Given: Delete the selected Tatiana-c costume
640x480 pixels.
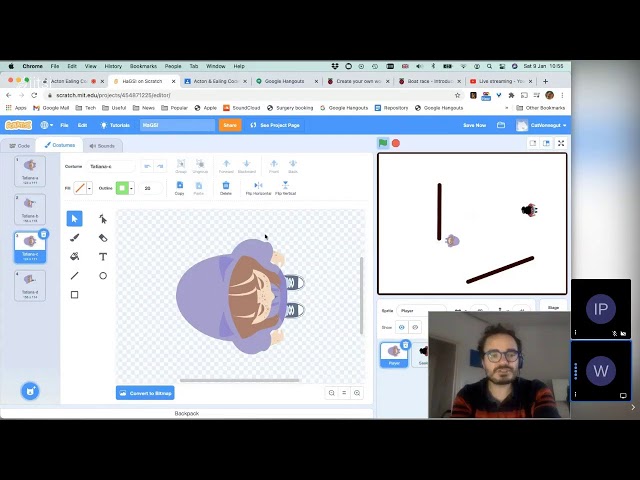Looking at the screenshot, I should click(x=44, y=234).
